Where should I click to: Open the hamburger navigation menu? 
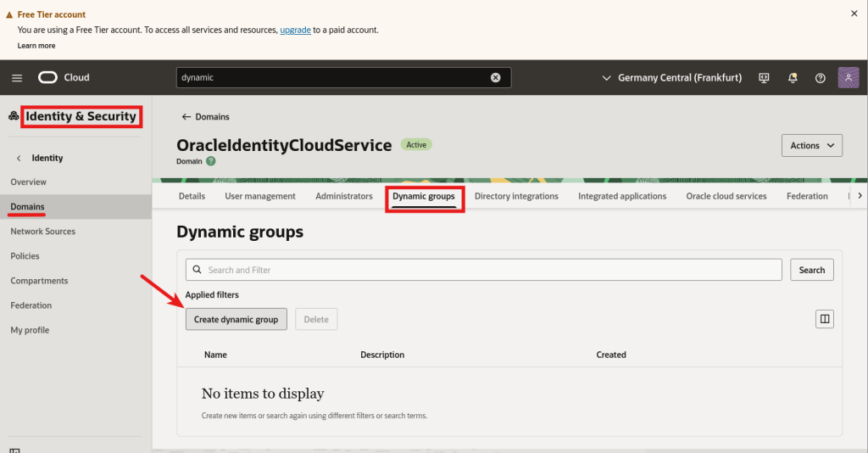point(17,78)
